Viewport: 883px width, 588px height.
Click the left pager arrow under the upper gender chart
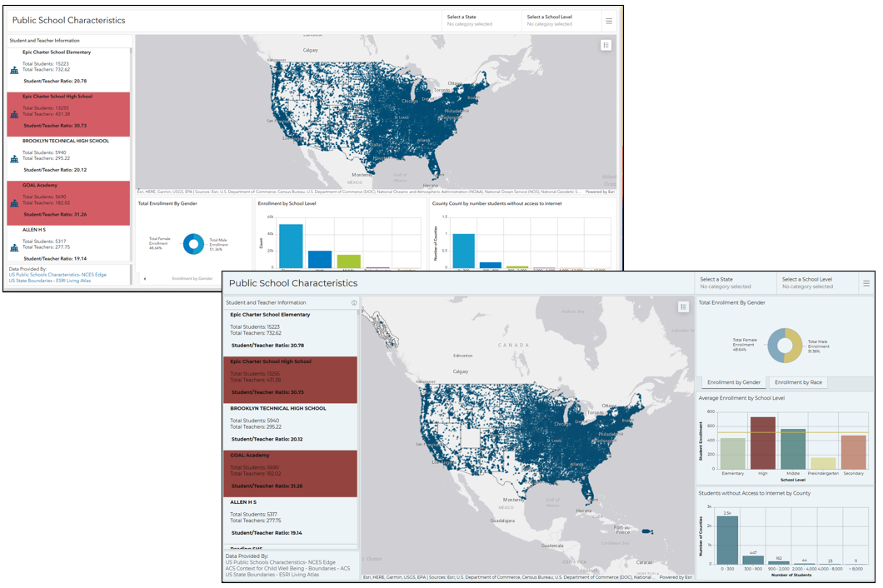[145, 278]
